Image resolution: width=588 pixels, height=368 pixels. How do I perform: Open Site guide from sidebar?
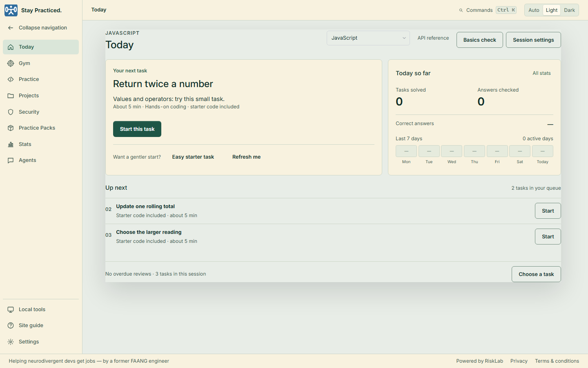[x=41, y=325]
